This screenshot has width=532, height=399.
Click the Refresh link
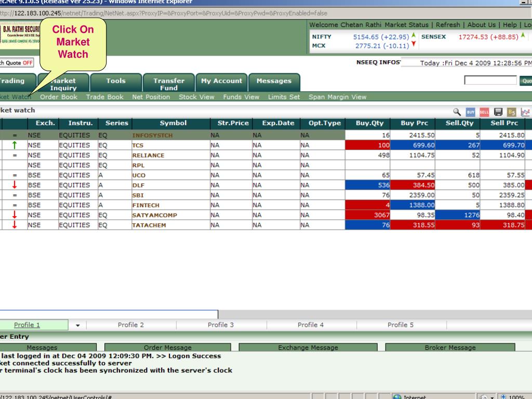448,25
